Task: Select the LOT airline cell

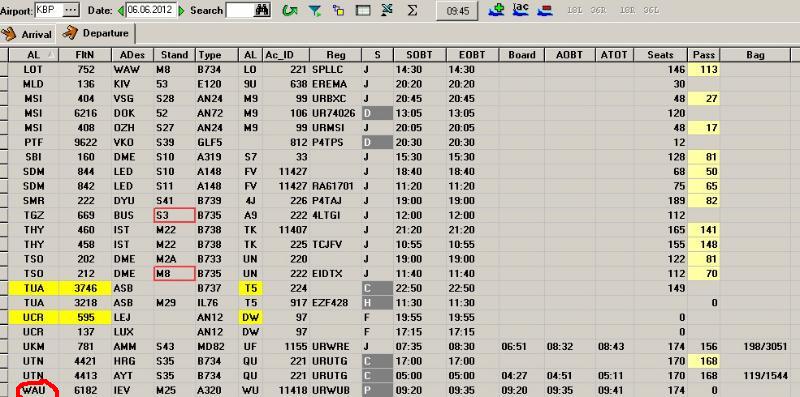Action: (34, 69)
